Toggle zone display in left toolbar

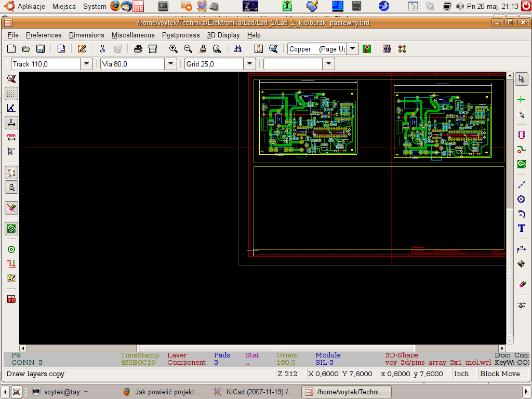coord(11,229)
